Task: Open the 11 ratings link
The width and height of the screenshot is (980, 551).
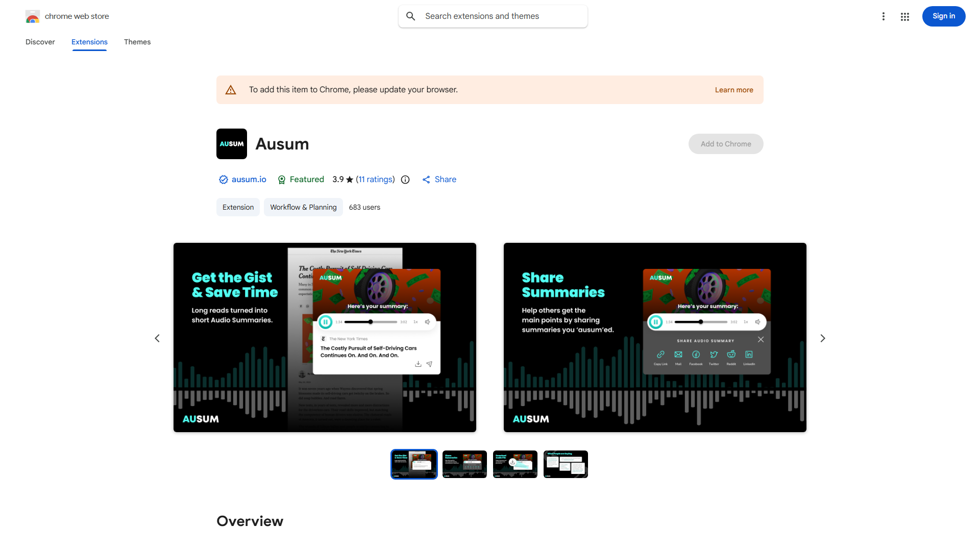Action: (375, 180)
